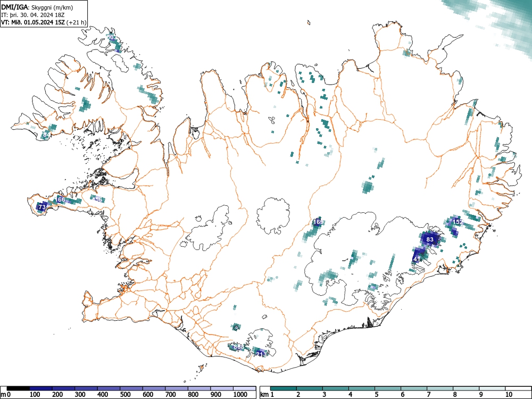
Task: Choose the 500–600 m legend color segment
Action: click(131, 388)
